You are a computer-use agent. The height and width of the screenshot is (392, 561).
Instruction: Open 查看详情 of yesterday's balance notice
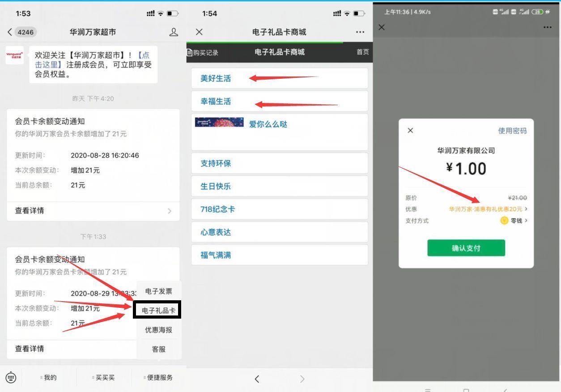(93, 211)
